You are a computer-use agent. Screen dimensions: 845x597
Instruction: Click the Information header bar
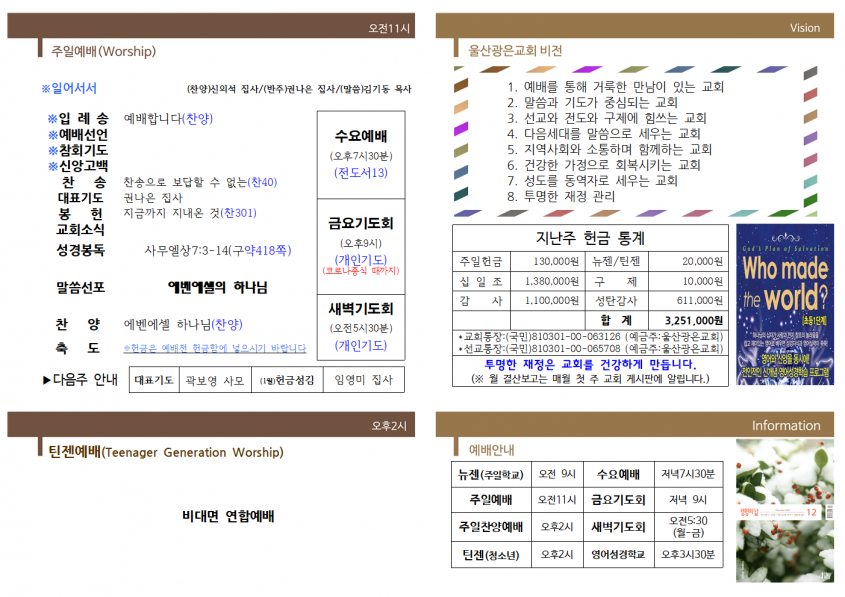(634, 425)
